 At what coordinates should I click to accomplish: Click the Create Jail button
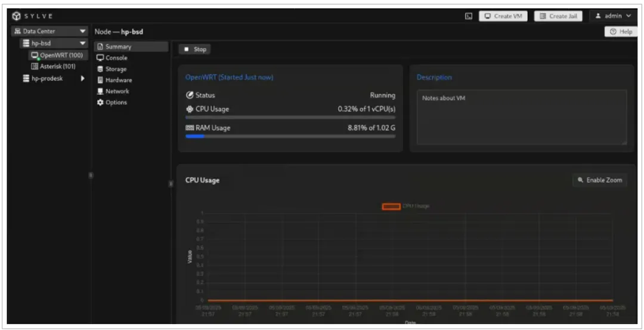pos(558,16)
